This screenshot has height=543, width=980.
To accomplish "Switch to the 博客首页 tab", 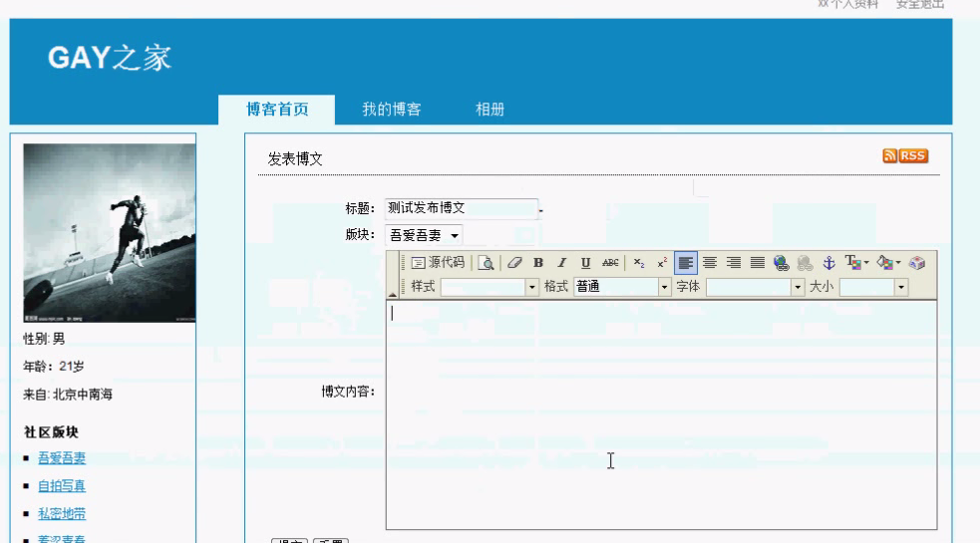I will tap(277, 110).
